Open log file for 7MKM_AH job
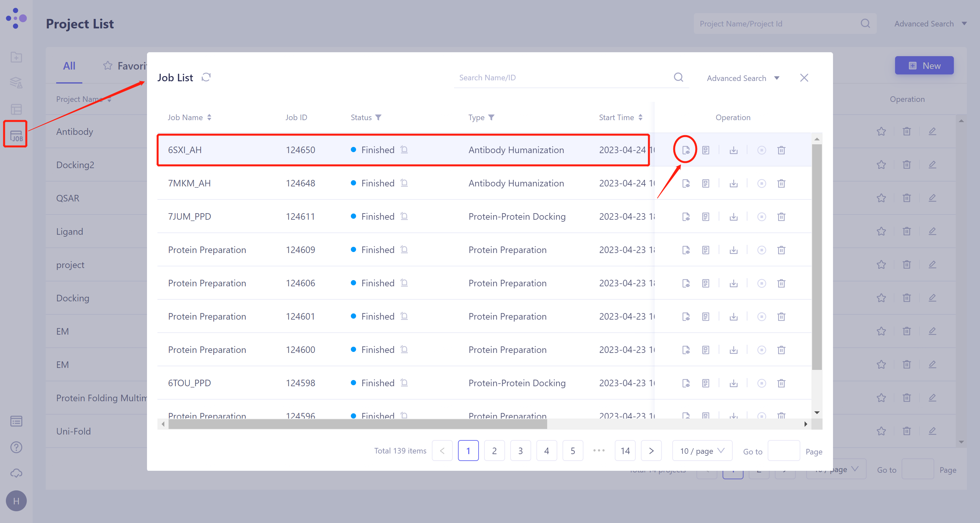980x523 pixels. tap(706, 183)
